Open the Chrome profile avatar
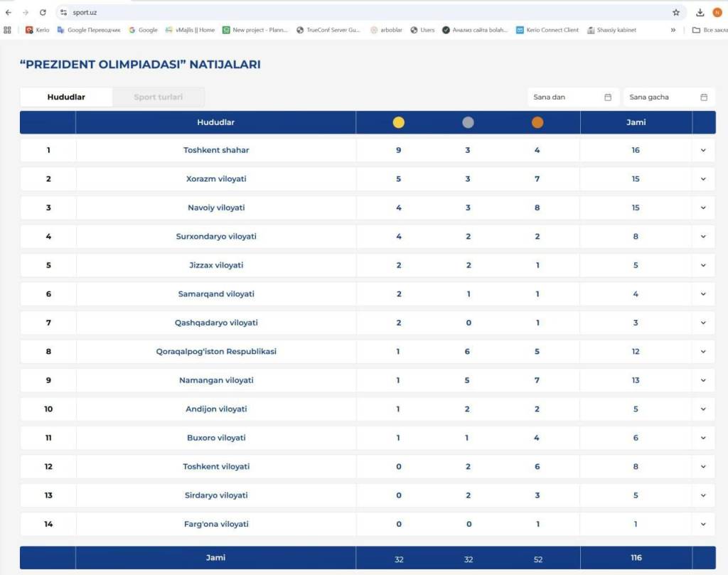Screen dimensions: 728x575 pyautogui.click(x=717, y=12)
